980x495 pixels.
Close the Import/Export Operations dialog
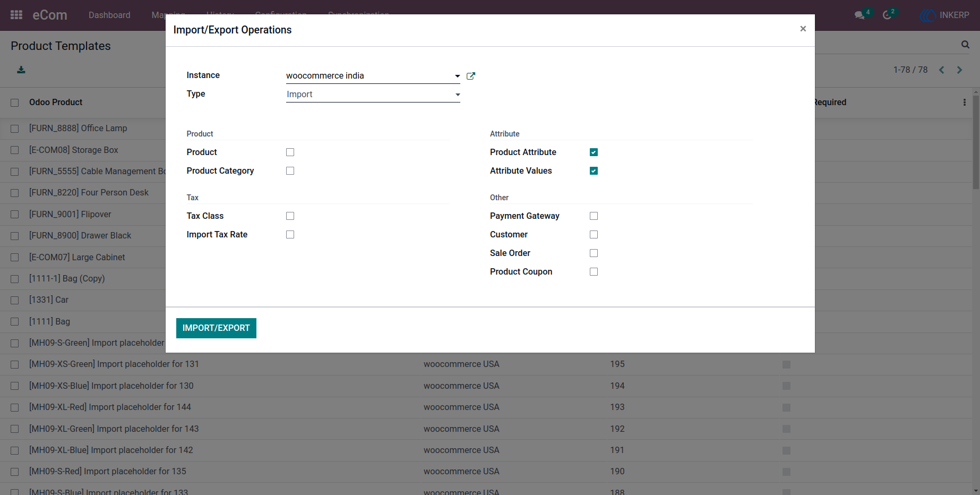pos(803,29)
